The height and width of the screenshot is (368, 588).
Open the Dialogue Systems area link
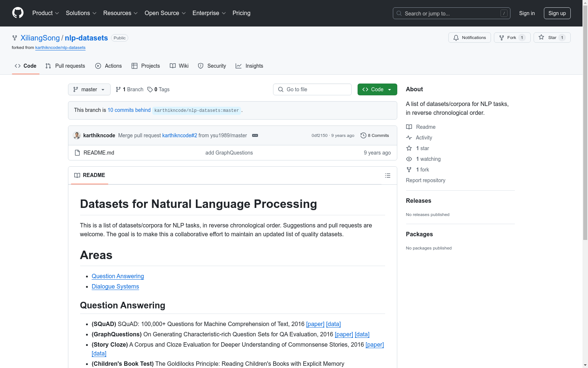pyautogui.click(x=115, y=287)
